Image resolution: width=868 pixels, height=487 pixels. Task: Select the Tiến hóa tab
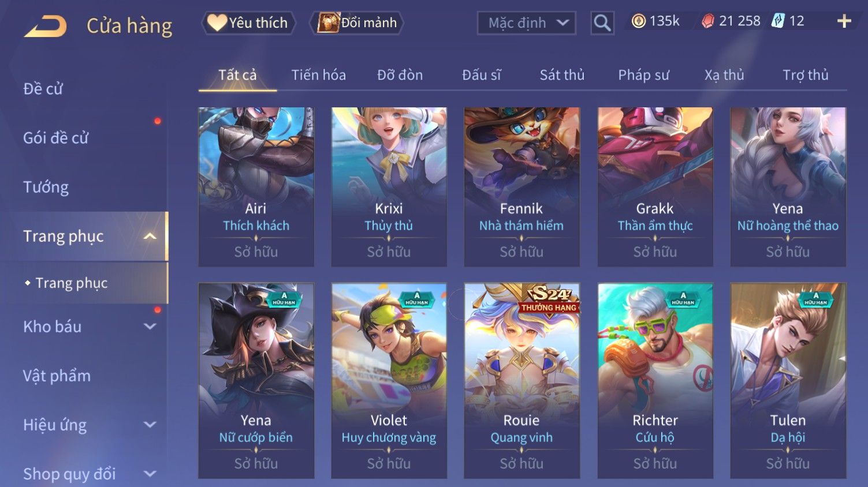point(318,75)
